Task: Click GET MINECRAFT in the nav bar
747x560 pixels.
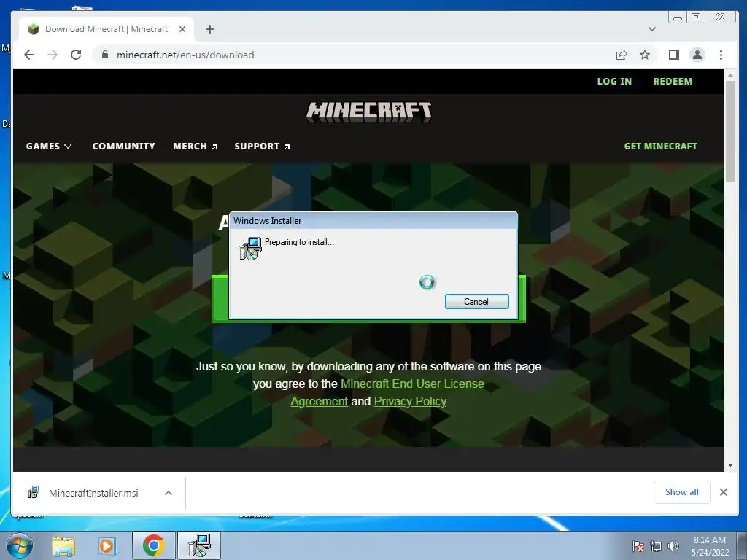Action: [660, 146]
